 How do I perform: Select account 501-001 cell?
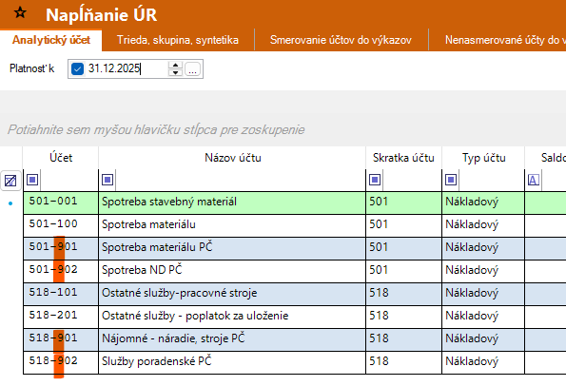61,203
